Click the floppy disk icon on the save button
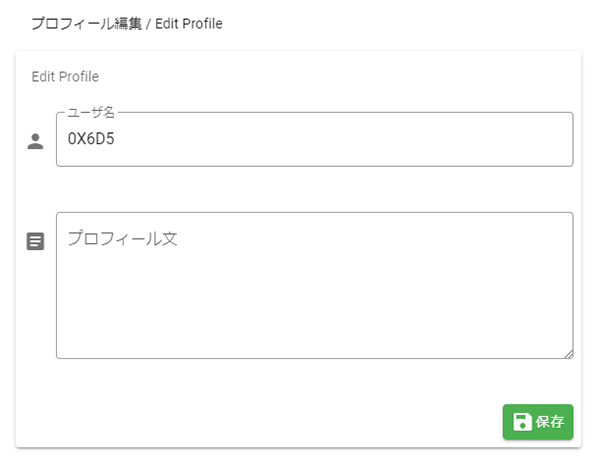The width and height of the screenshot is (600, 464). tap(522, 422)
